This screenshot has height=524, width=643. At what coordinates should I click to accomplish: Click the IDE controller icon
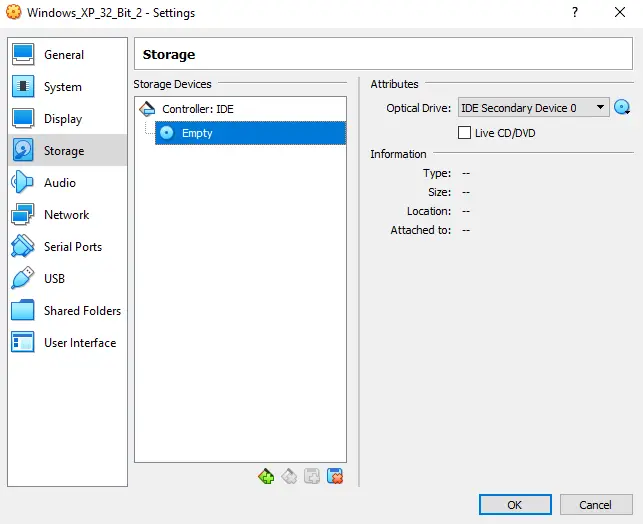147,109
